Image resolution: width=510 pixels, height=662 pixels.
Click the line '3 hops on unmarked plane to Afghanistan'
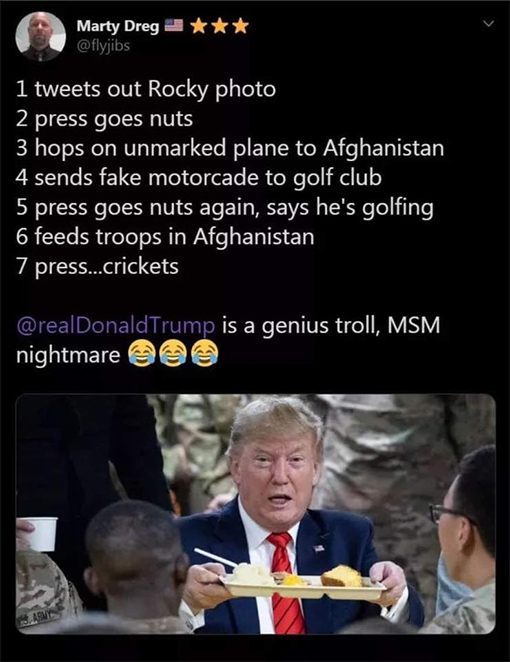[x=230, y=148]
